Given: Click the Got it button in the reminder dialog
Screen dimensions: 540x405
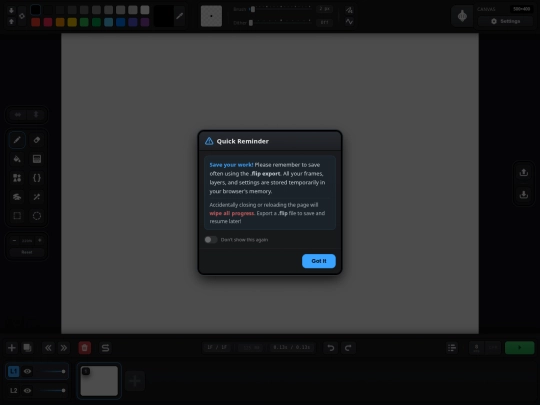Looking at the screenshot, I should point(319,261).
